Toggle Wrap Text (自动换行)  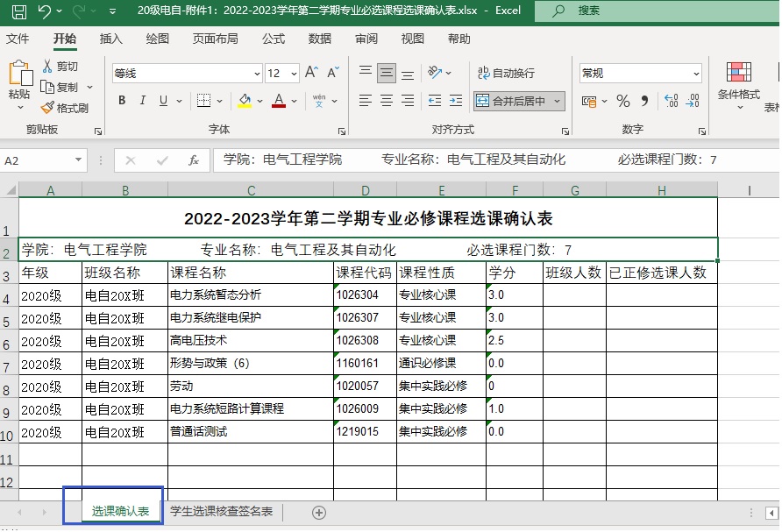[x=506, y=74]
